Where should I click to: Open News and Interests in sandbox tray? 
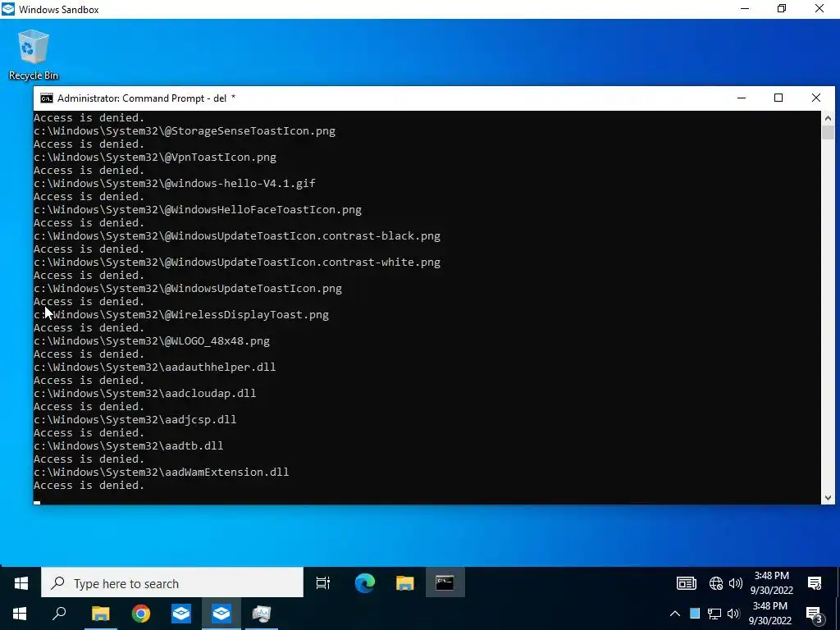coord(687,583)
